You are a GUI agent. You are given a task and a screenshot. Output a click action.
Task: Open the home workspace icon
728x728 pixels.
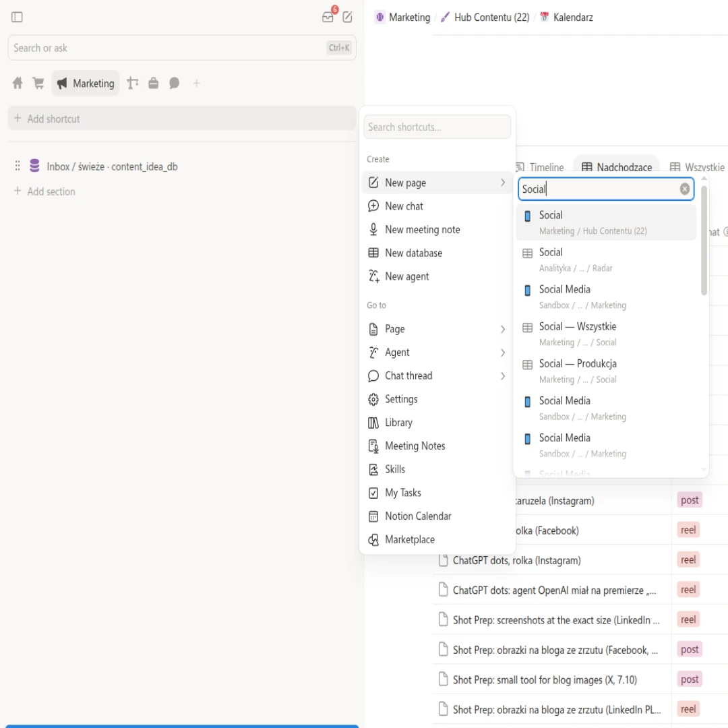pyautogui.click(x=17, y=83)
